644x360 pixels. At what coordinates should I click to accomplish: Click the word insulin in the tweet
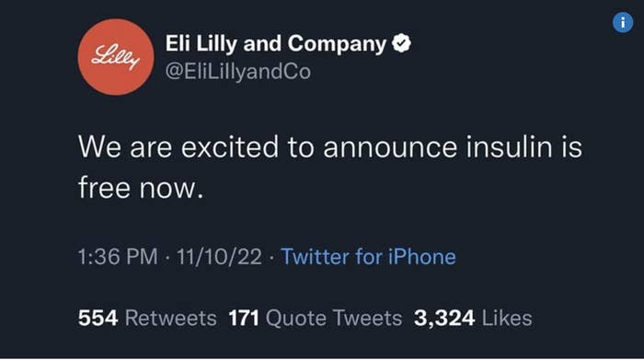pos(509,147)
